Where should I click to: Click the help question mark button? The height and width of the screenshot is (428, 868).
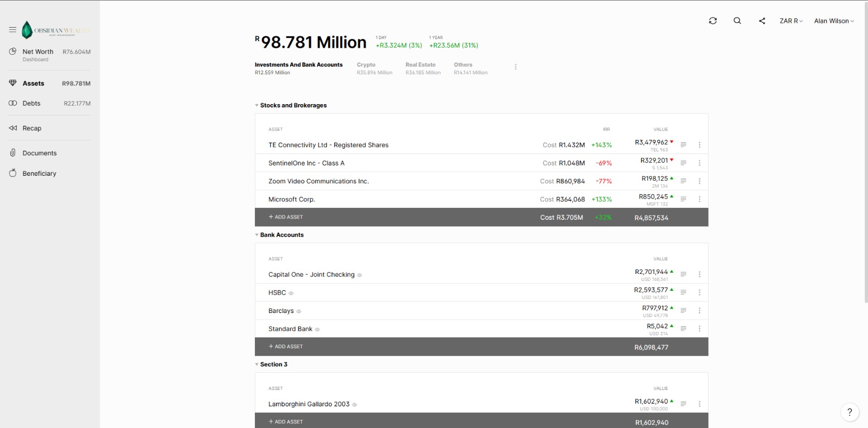850,412
